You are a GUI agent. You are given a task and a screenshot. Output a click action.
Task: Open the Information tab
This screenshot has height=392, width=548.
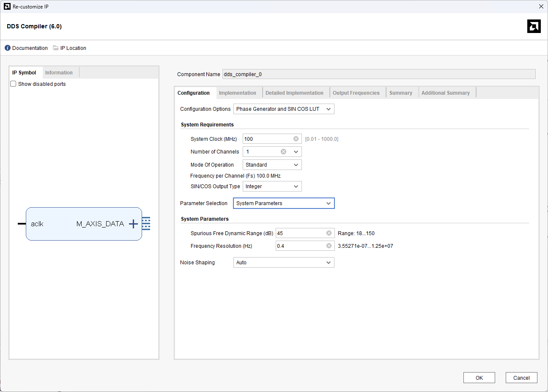pyautogui.click(x=59, y=73)
